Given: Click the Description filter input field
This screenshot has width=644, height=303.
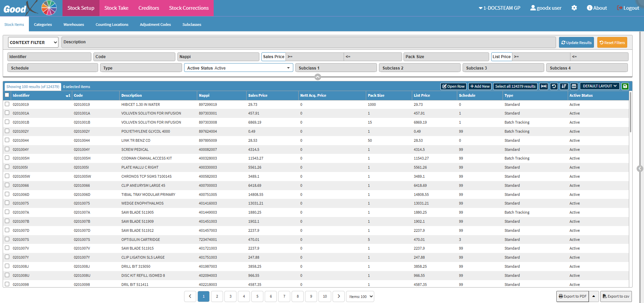Looking at the screenshot, I should point(308,42).
